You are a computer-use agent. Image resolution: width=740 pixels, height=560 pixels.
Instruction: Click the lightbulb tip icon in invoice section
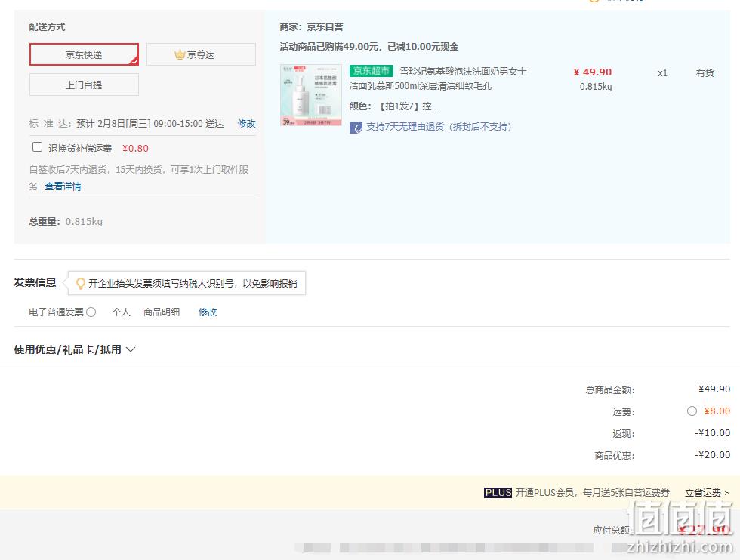(81, 283)
